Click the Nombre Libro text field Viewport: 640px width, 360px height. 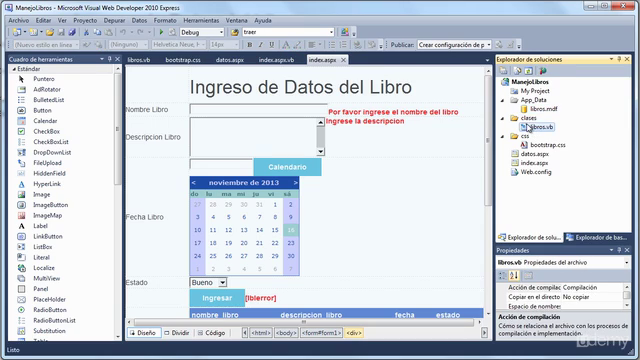[x=258, y=109]
